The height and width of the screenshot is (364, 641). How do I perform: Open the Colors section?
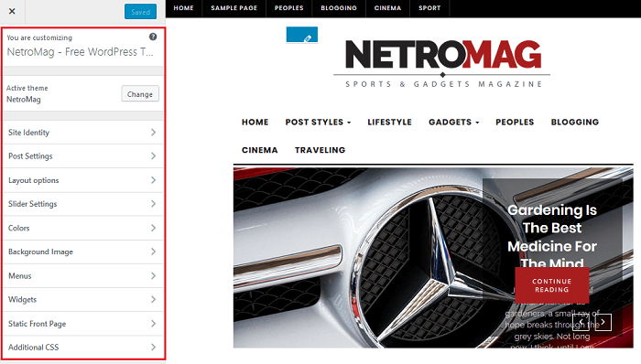click(x=83, y=228)
